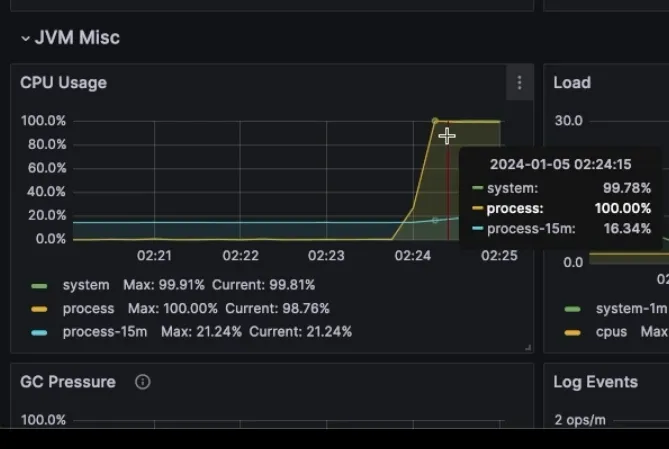Image resolution: width=669 pixels, height=449 pixels.
Task: Click process data point at graph peak
Action: (x=435, y=121)
